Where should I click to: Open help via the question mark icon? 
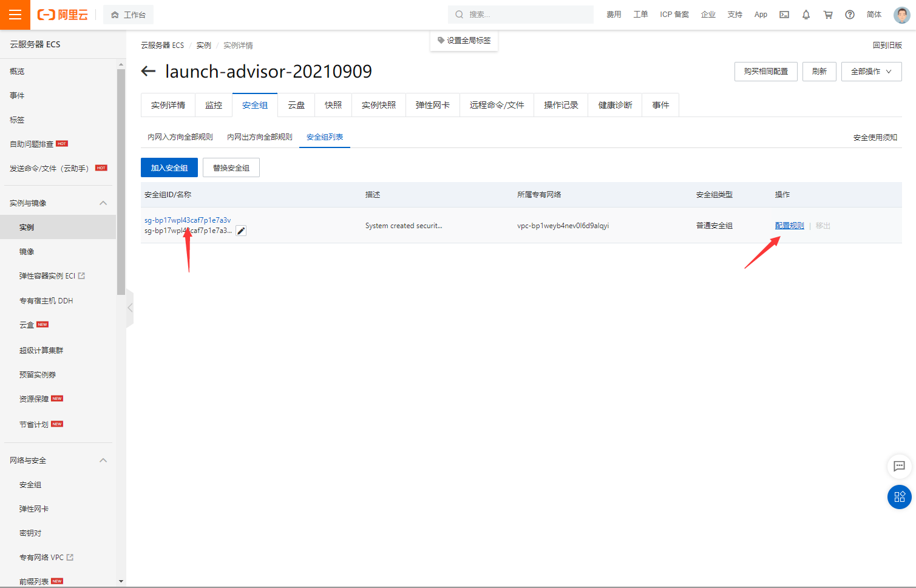coord(849,14)
